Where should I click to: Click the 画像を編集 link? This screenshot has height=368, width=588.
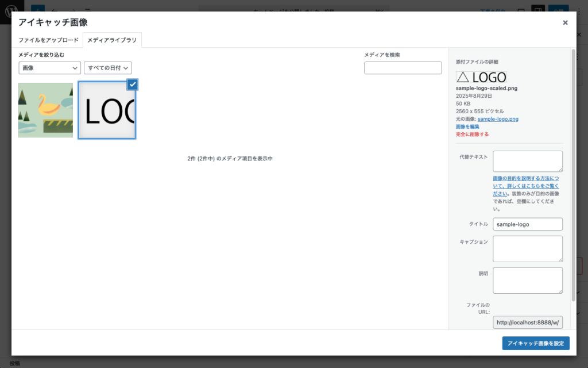[467, 126]
